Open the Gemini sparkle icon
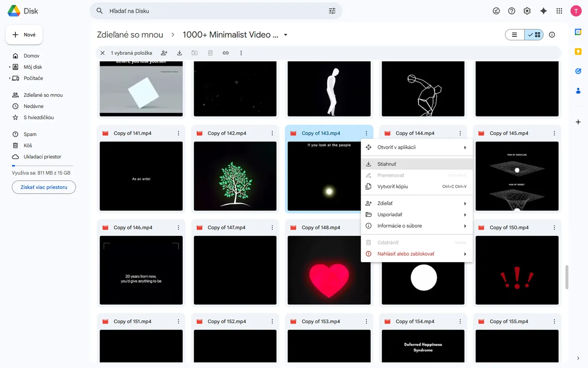Screen dimensions: 588x368 (x=543, y=11)
